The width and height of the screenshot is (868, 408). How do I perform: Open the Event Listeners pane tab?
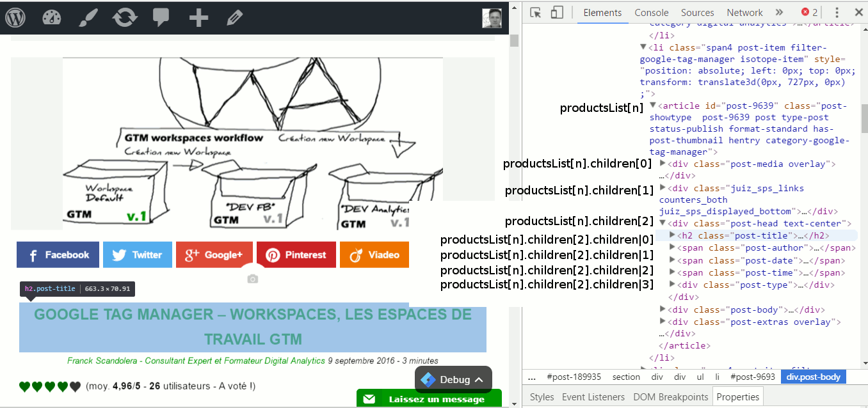tap(593, 396)
